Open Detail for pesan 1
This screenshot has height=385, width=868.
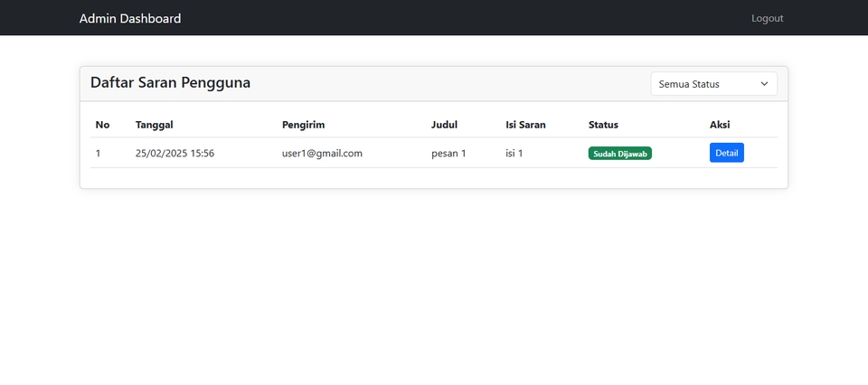[x=726, y=153]
